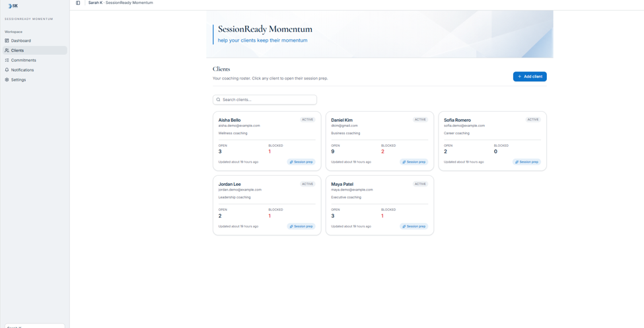The image size is (644, 328).
Task: Open the Aisha Bello client card
Action: (x=267, y=141)
